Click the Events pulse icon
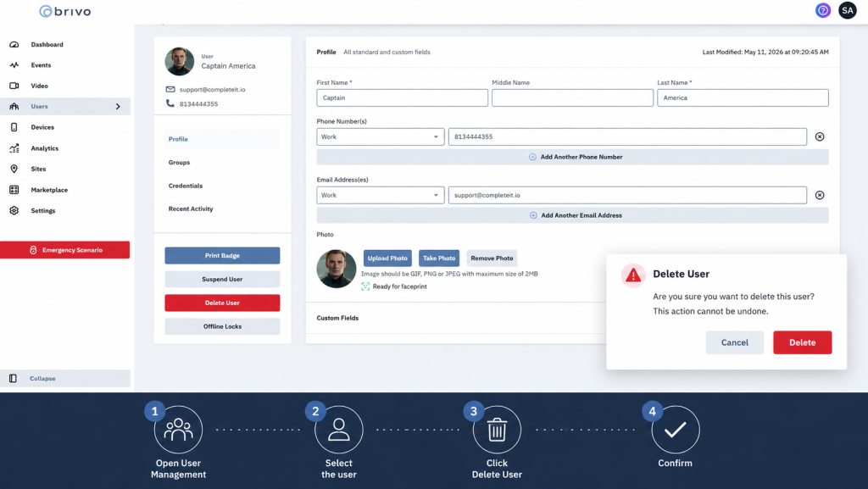 14,64
